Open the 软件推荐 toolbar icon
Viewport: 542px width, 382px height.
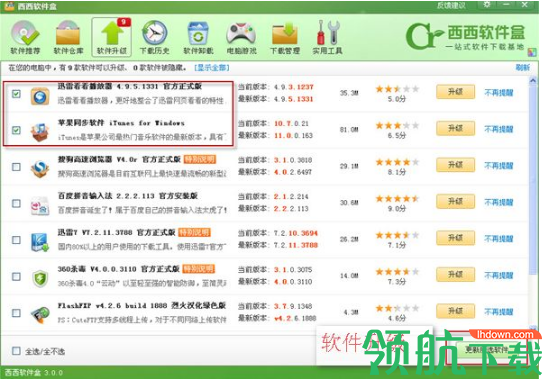point(25,37)
